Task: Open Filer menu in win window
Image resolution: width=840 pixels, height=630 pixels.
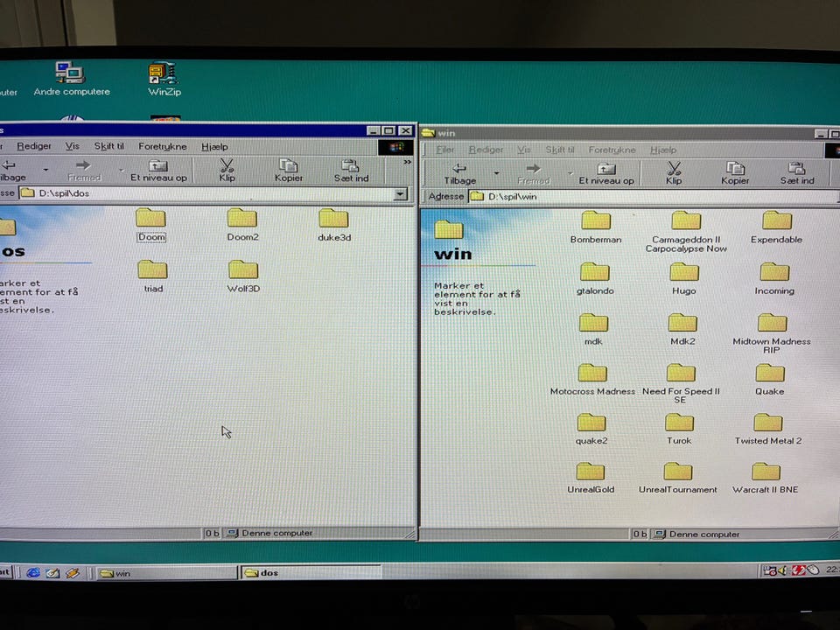Action: coord(444,150)
